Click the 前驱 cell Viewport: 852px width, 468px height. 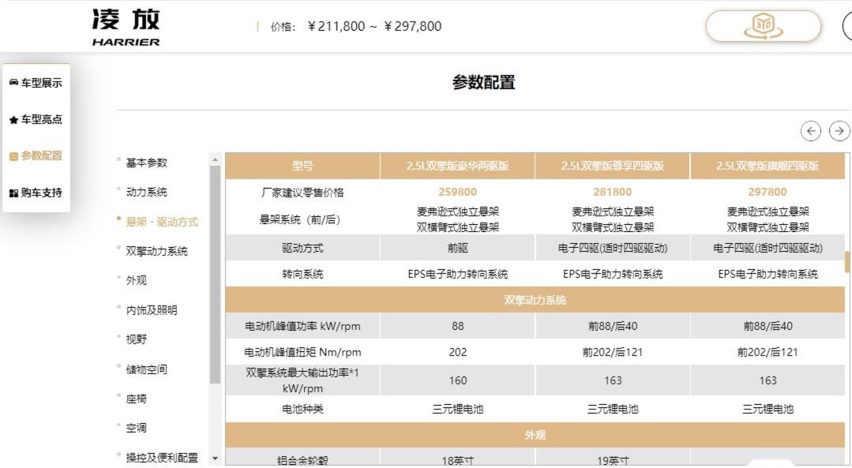(x=458, y=248)
